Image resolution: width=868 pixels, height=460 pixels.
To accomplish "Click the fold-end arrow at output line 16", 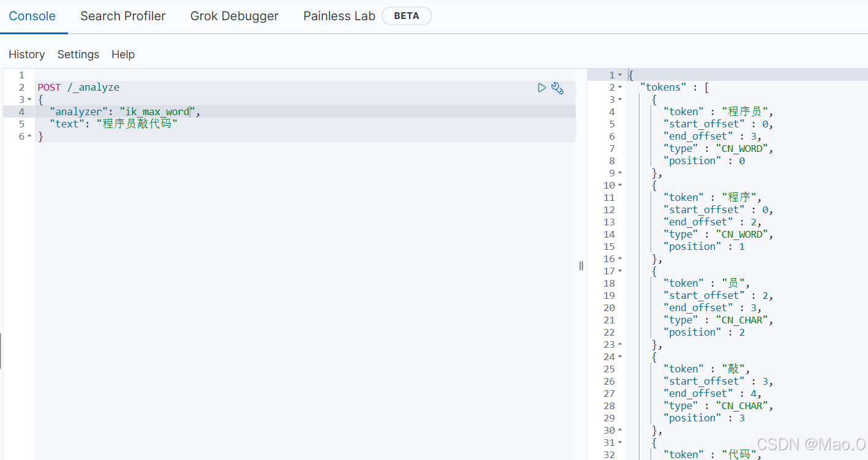I will [620, 258].
